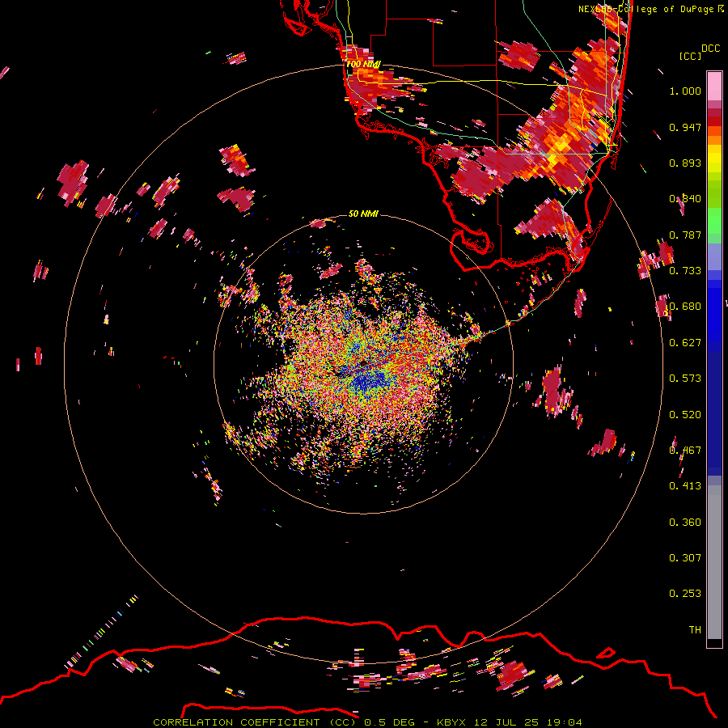Select the 0.840 scale value
The image size is (728, 728).
tap(685, 199)
